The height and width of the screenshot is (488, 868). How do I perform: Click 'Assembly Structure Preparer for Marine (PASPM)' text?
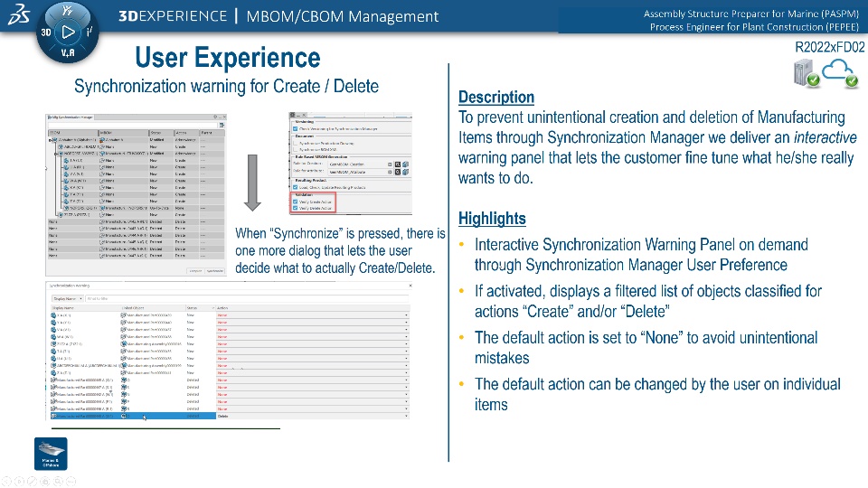coord(751,14)
